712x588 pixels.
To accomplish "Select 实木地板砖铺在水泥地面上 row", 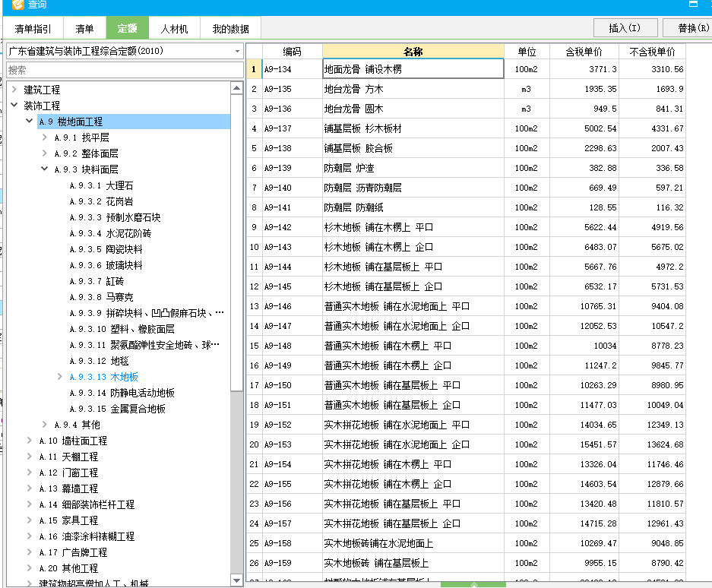I will coord(466,543).
